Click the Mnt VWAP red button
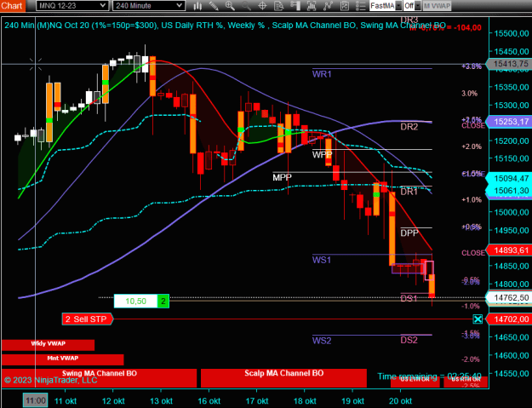532x408 pixels. point(62,359)
